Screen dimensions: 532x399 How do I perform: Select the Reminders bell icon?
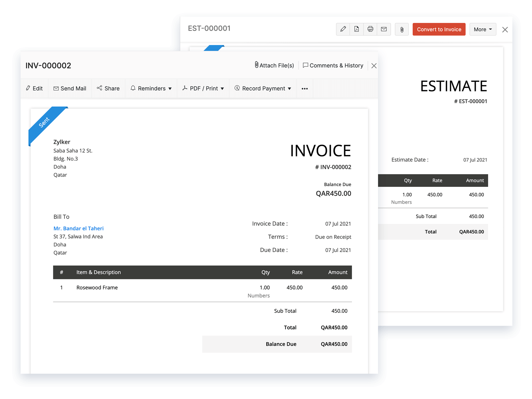(x=133, y=88)
